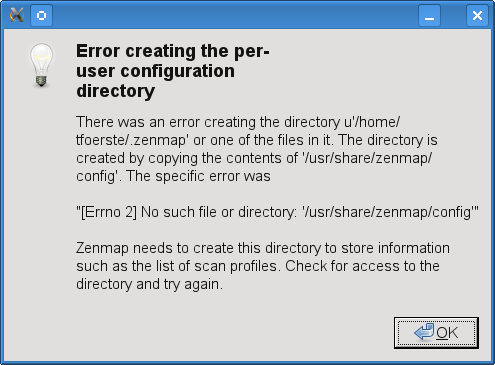
Task: Minimize the Zenmap error dialog
Action: click(429, 15)
